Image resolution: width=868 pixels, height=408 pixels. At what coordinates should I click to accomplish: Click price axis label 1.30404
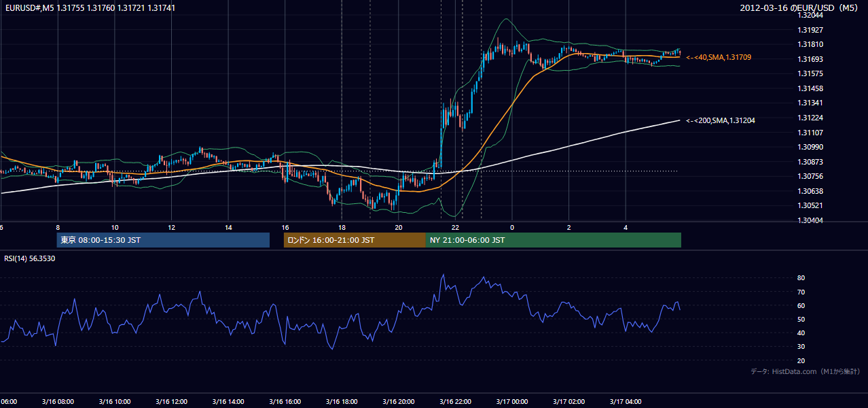pyautogui.click(x=810, y=220)
